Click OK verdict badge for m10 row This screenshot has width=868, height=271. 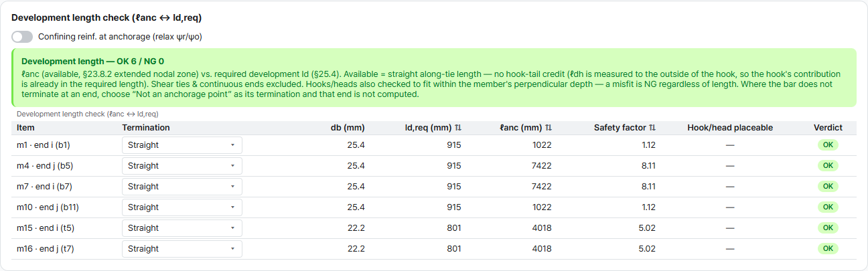tap(828, 207)
